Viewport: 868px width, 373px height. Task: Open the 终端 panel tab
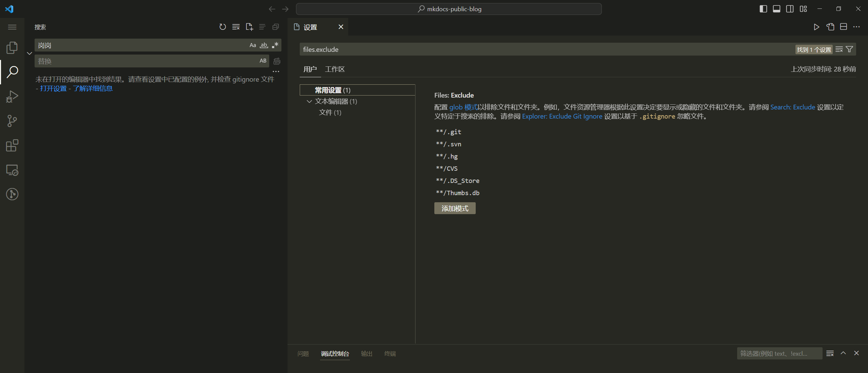pos(390,354)
